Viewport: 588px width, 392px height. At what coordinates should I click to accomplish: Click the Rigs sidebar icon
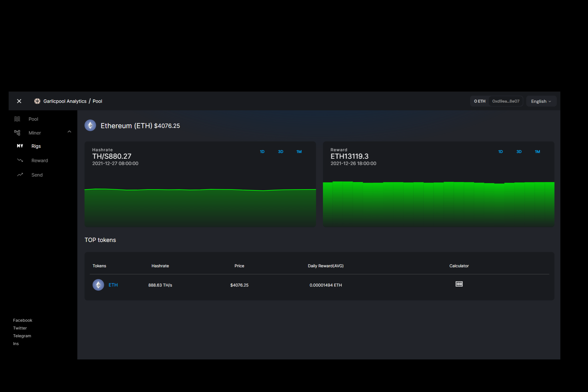point(20,146)
